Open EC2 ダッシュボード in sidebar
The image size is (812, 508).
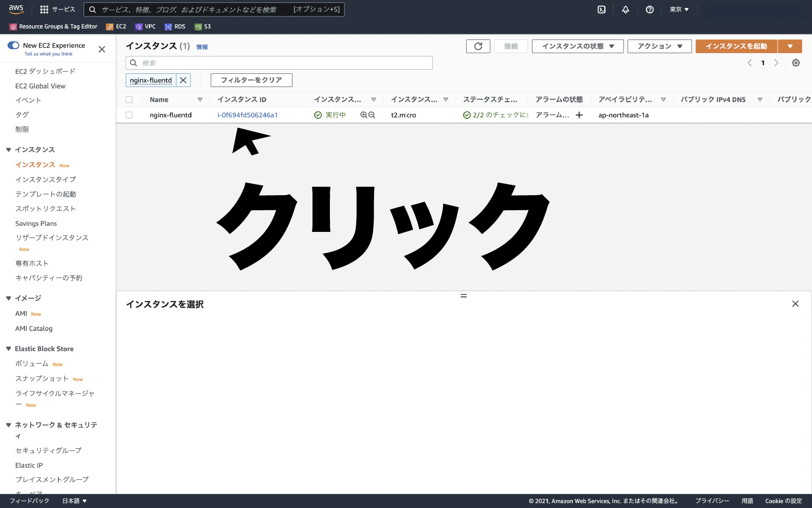point(45,71)
